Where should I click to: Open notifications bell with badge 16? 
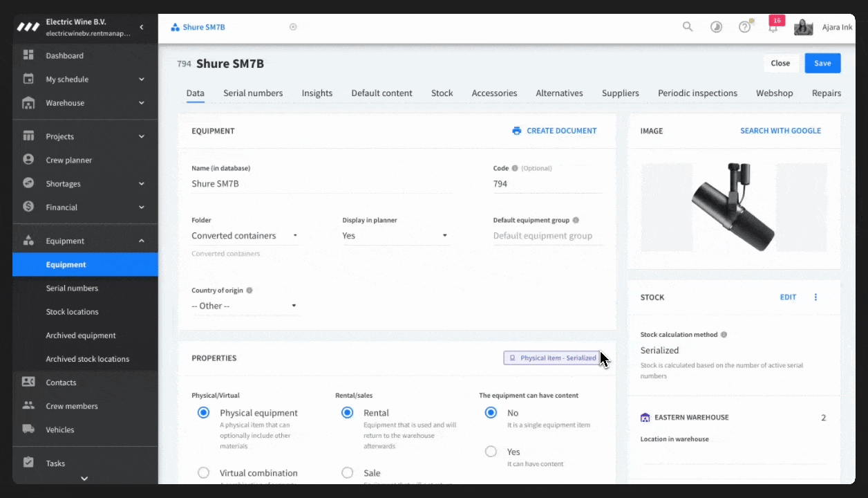(774, 26)
